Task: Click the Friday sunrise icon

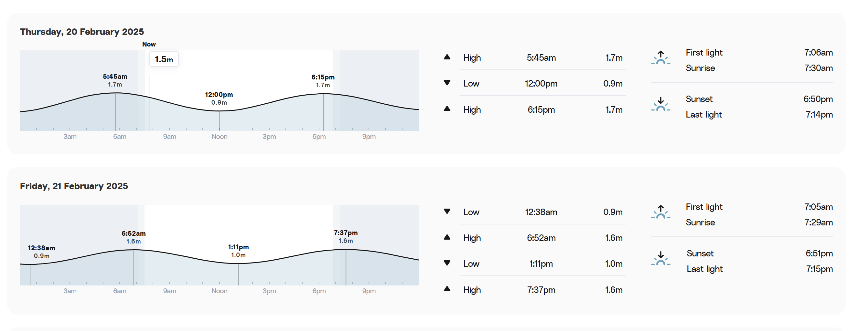Action: [660, 212]
